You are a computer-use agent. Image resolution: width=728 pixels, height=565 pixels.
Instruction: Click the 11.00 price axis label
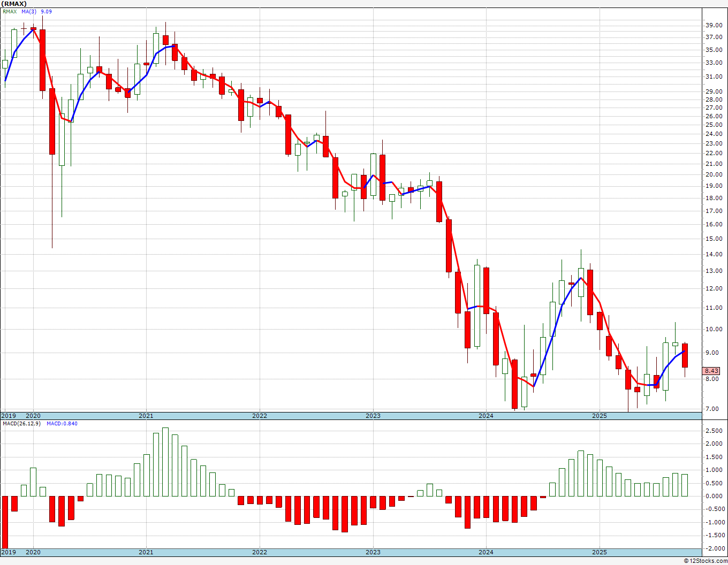tap(714, 308)
